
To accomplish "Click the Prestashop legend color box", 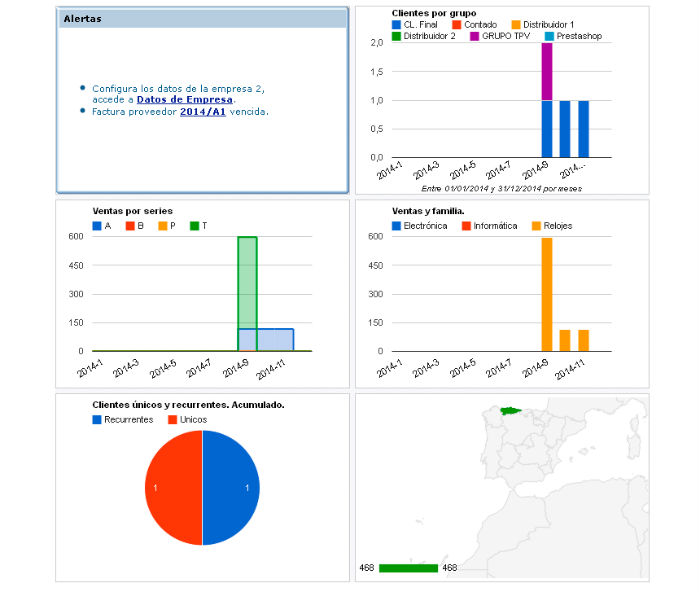I will coord(548,36).
